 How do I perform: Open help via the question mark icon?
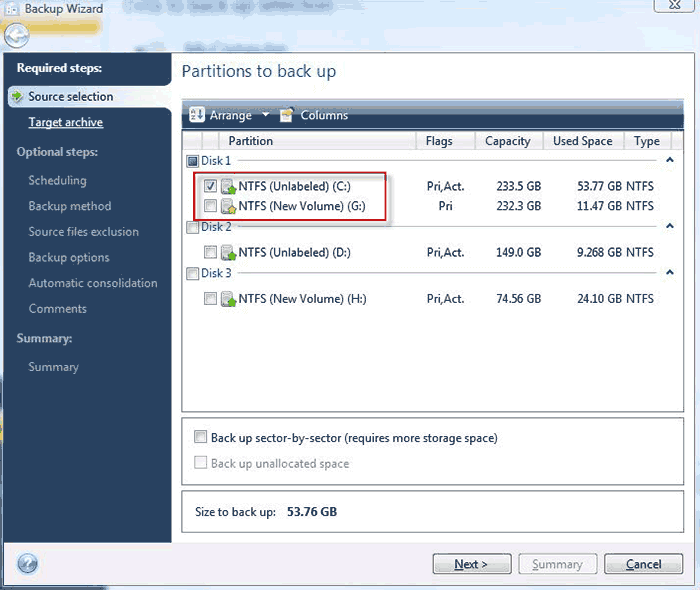tap(27, 564)
